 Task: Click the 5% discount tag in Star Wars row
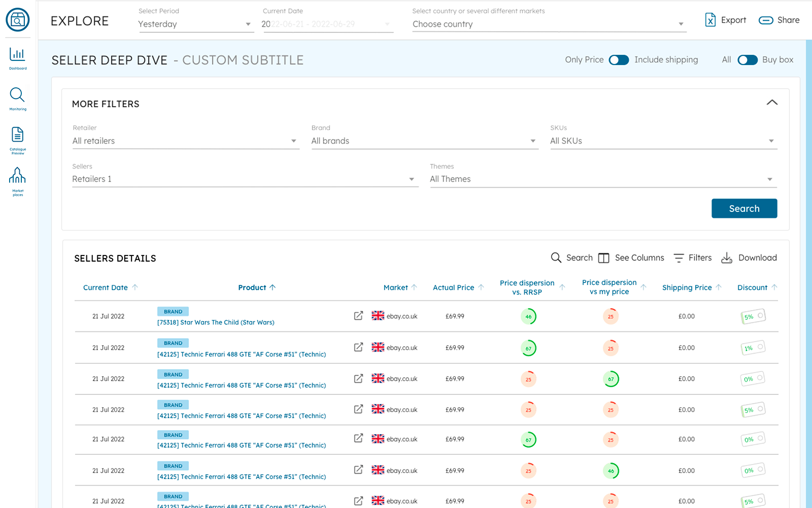pos(753,316)
